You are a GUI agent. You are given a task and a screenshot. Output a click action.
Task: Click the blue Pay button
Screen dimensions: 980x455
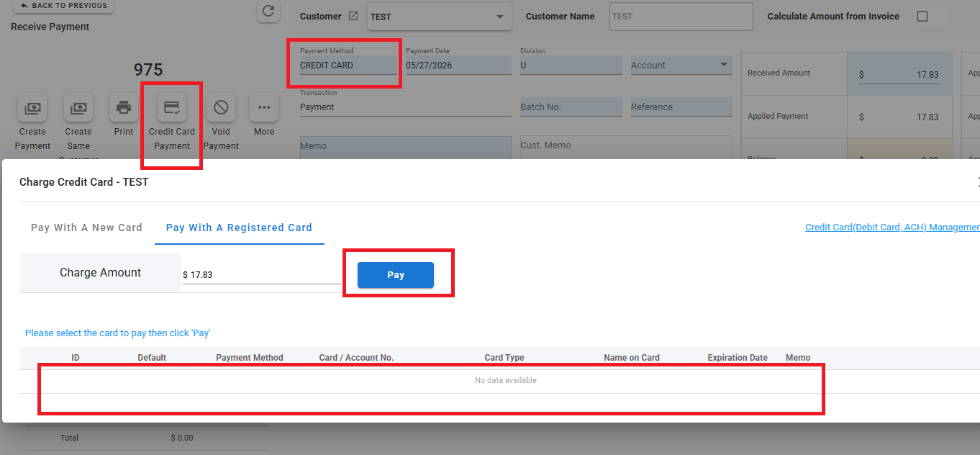pos(396,275)
